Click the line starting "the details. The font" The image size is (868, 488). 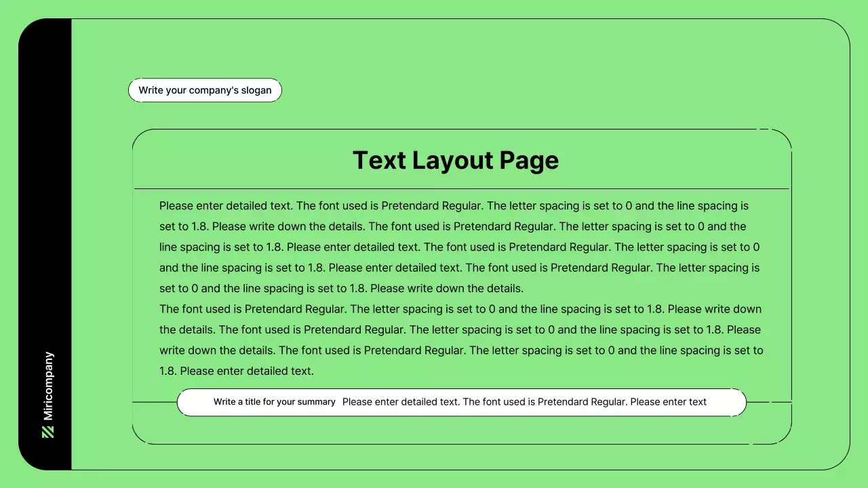(460, 330)
